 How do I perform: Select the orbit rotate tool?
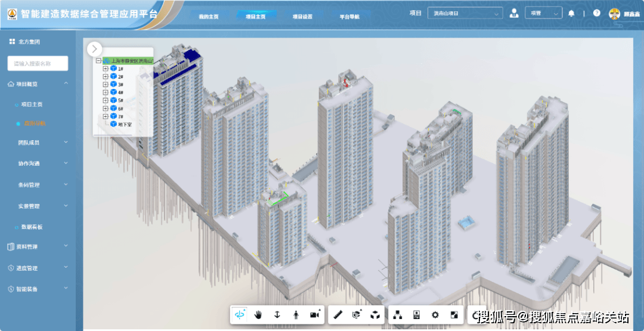click(x=240, y=315)
